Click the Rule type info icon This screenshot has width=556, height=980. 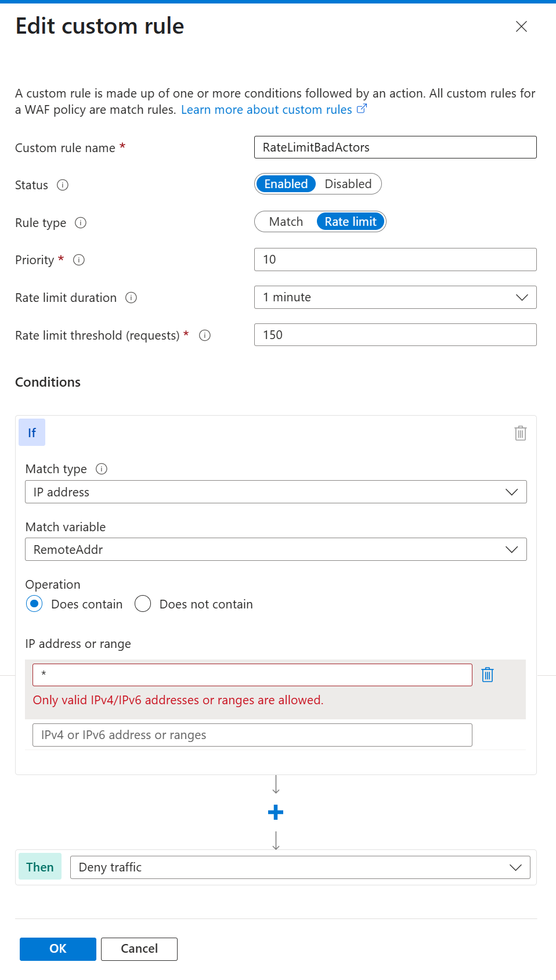[x=81, y=223]
